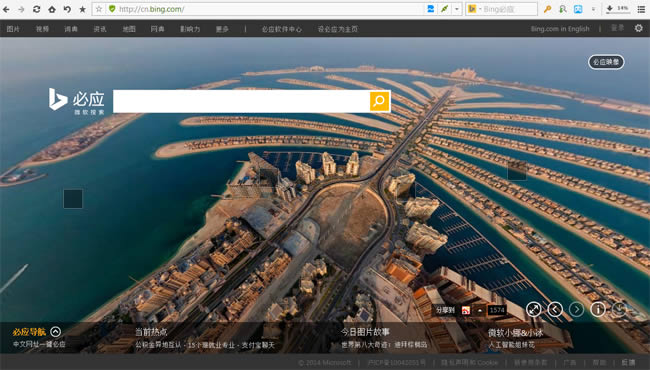Image resolution: width=650 pixels, height=370 pixels.
Task: Open the address bar dropdown arrow
Action: pyautogui.click(x=457, y=9)
